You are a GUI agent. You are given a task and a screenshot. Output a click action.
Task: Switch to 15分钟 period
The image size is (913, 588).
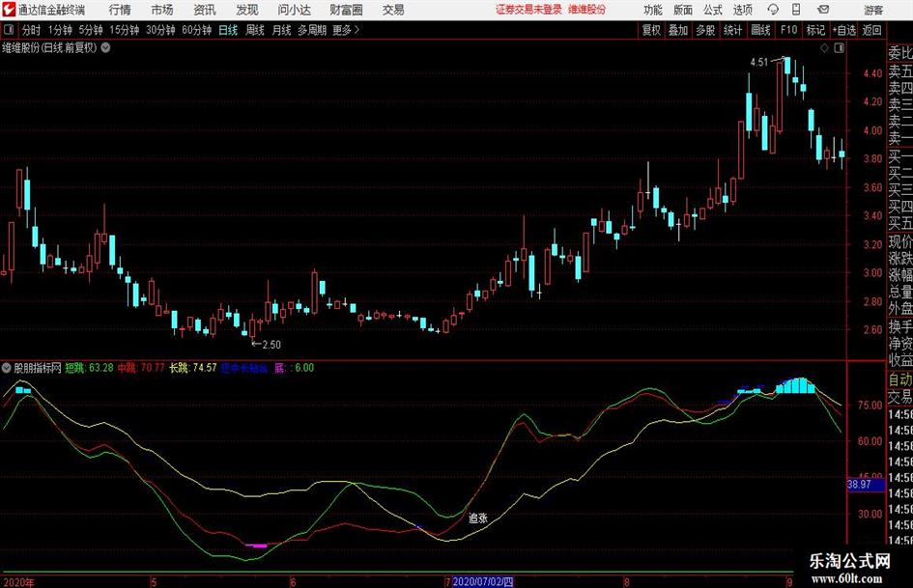pos(125,30)
